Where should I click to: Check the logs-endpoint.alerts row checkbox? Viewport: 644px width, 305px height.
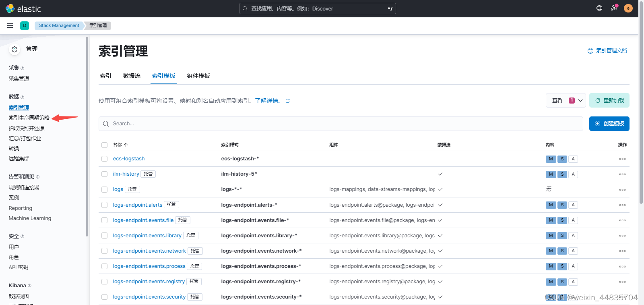click(105, 205)
